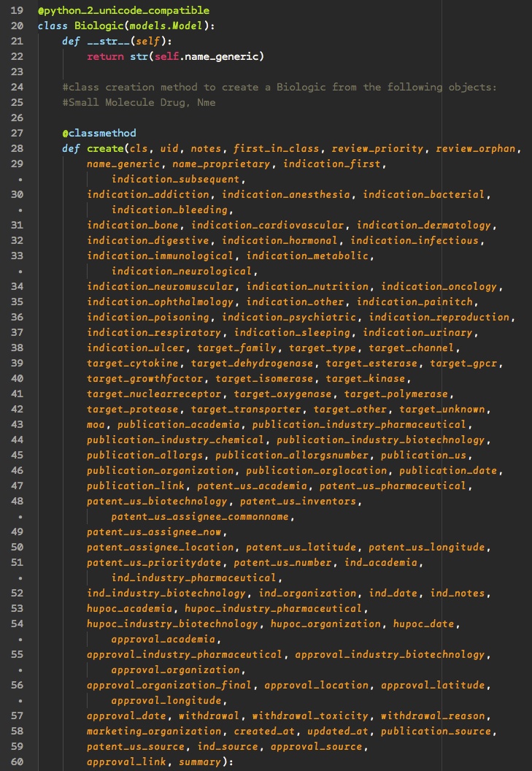Click the review_orphan parameter
Image resolution: width=532 pixels, height=771 pixels.
click(476, 148)
